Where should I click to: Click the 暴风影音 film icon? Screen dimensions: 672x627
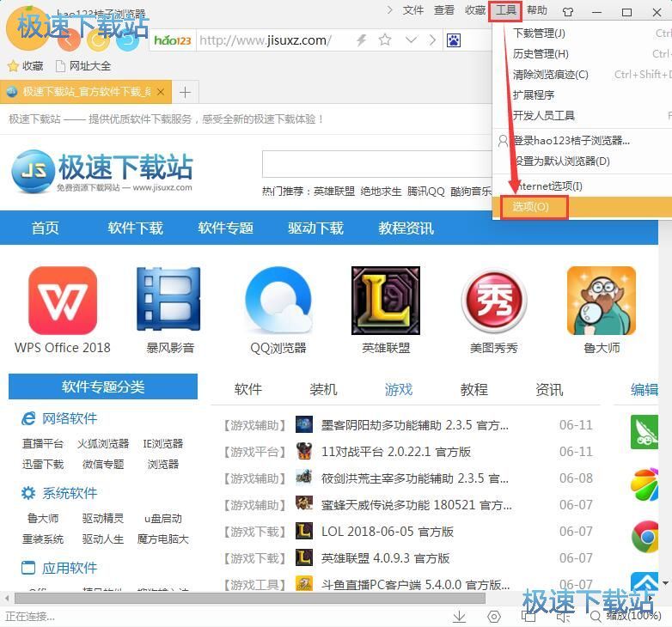(x=168, y=299)
